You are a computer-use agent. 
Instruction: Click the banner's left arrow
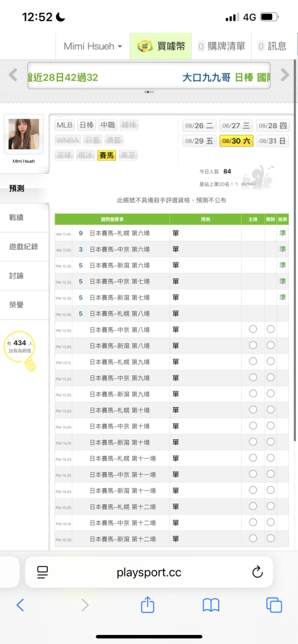click(x=13, y=75)
